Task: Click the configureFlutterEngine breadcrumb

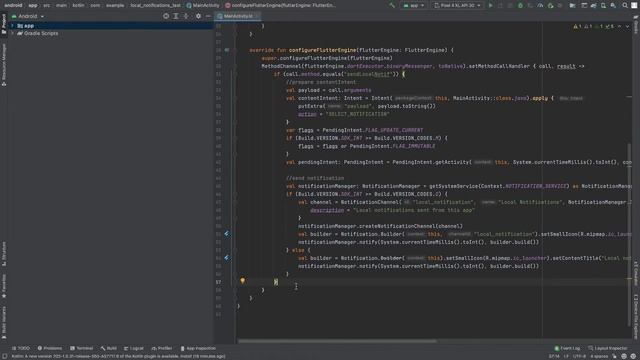Action: [x=281, y=5]
